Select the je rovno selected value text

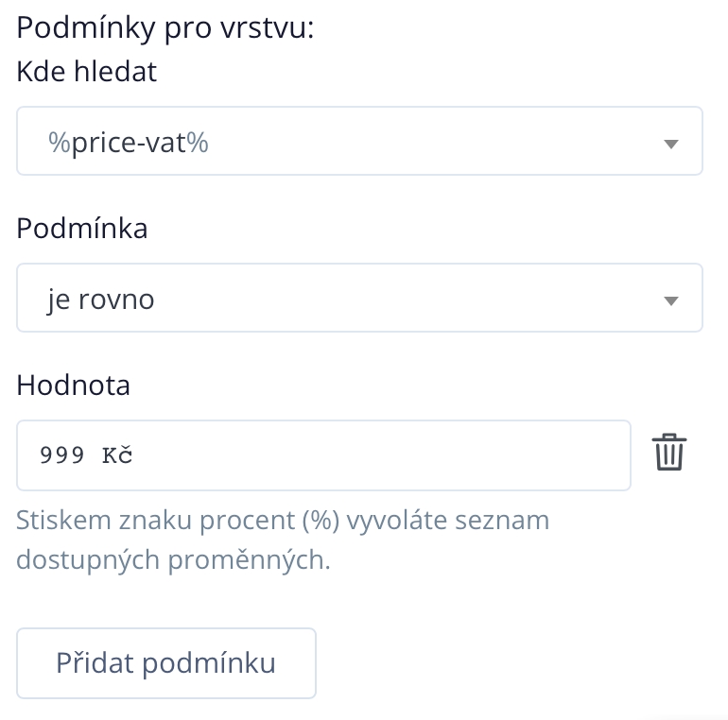(x=101, y=300)
